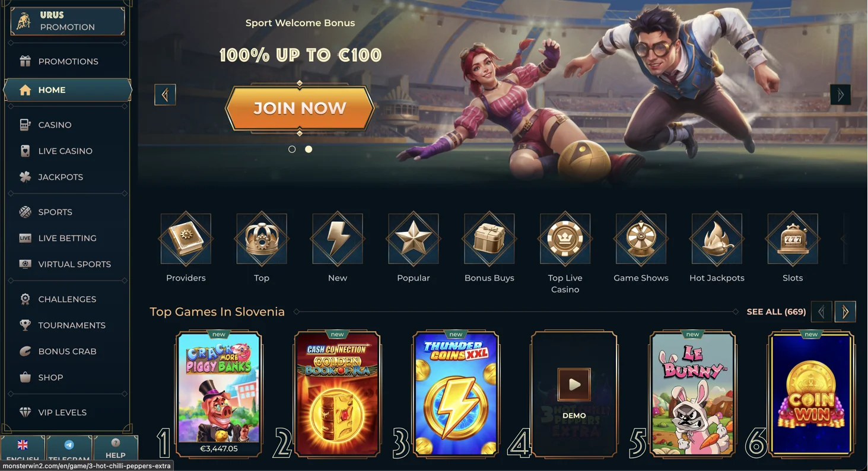This screenshot has height=471, width=868.
Task: Open the New lightning bolt category
Action: click(338, 239)
